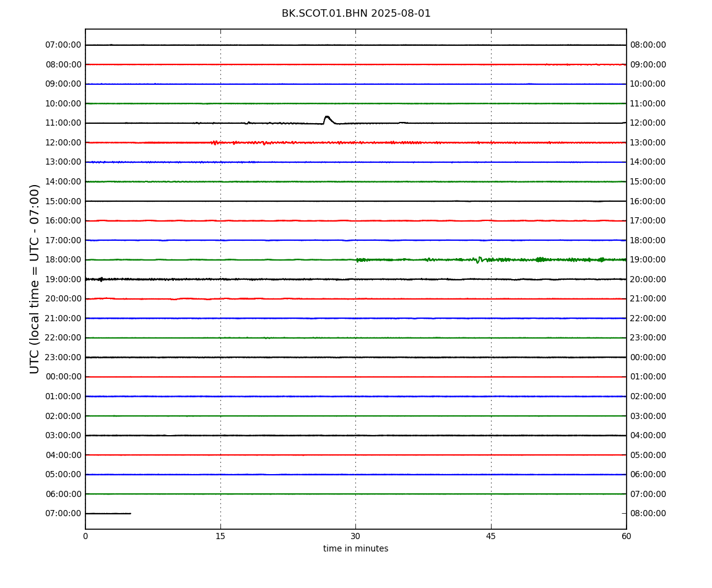Pick local-time axis label 22:00:00

pos(648,318)
